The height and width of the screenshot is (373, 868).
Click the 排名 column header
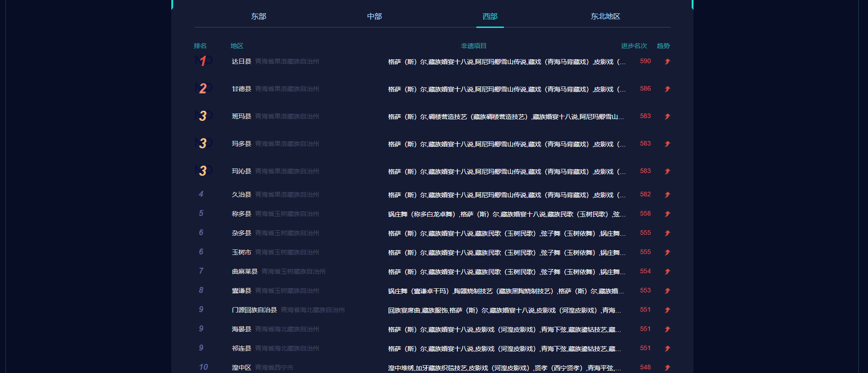200,46
